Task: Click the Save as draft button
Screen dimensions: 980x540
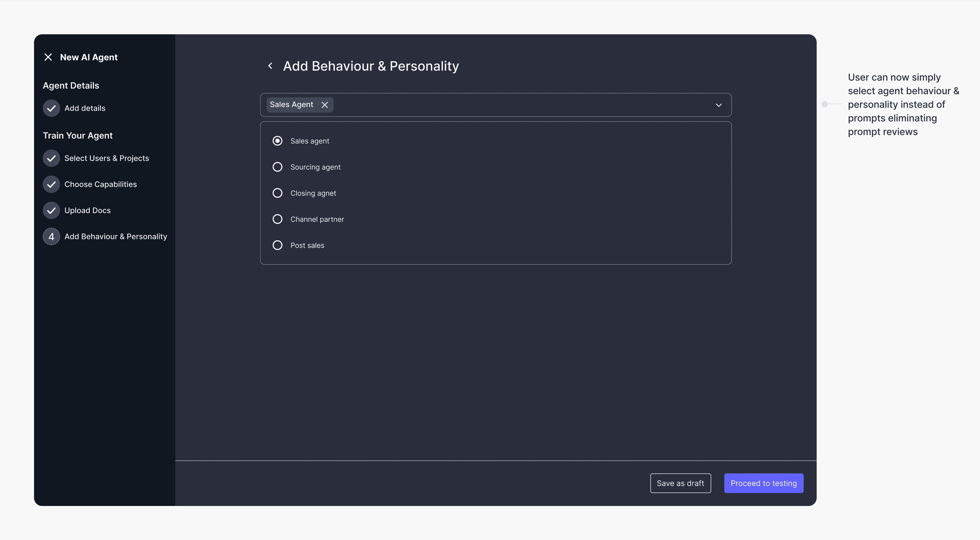Action: 680,483
